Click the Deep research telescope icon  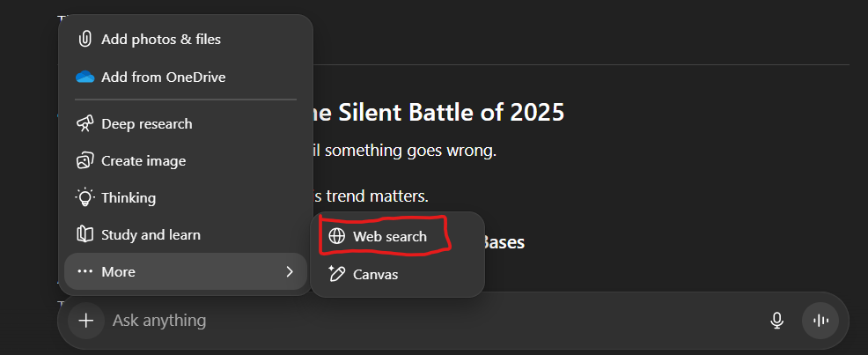(85, 123)
